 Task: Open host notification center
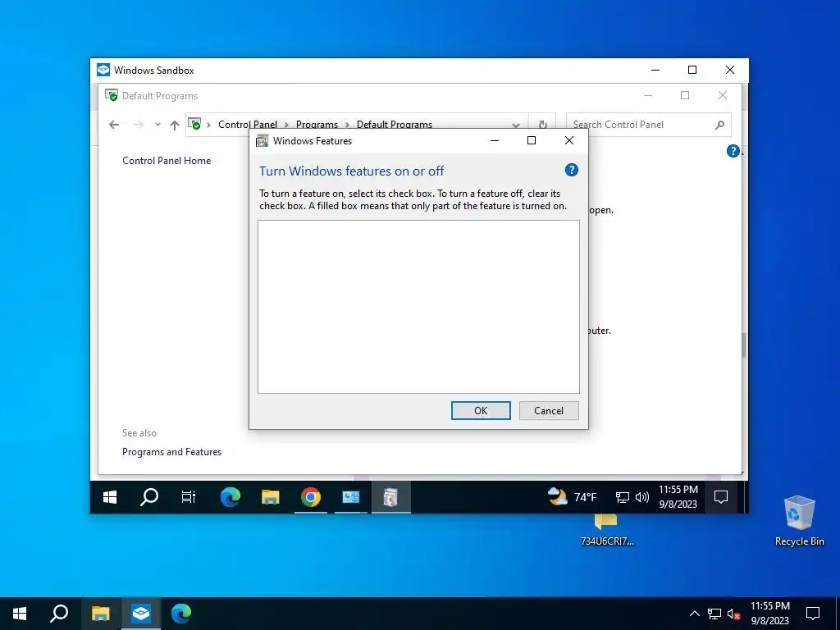point(813,614)
